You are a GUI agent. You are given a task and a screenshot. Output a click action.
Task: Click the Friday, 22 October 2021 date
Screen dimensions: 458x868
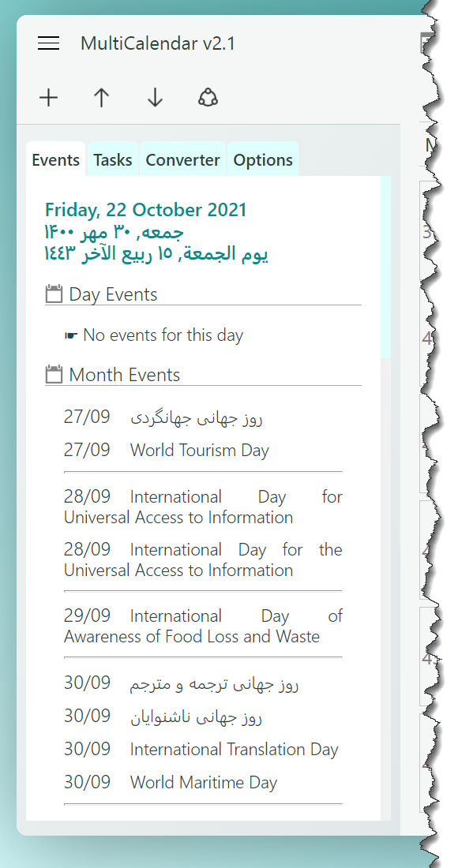[x=145, y=210]
